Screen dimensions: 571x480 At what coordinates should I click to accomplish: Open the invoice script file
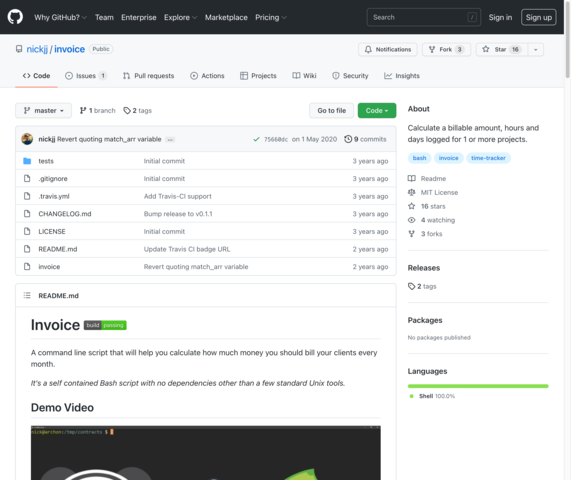click(49, 267)
